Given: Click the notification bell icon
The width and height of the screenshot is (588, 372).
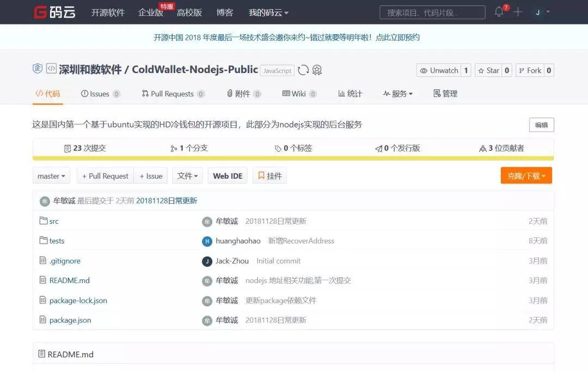Looking at the screenshot, I should pos(499,12).
